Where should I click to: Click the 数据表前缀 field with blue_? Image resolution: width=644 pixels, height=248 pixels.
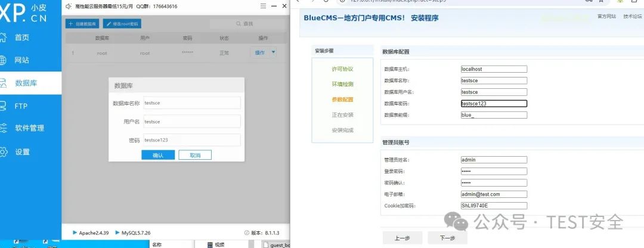click(494, 115)
